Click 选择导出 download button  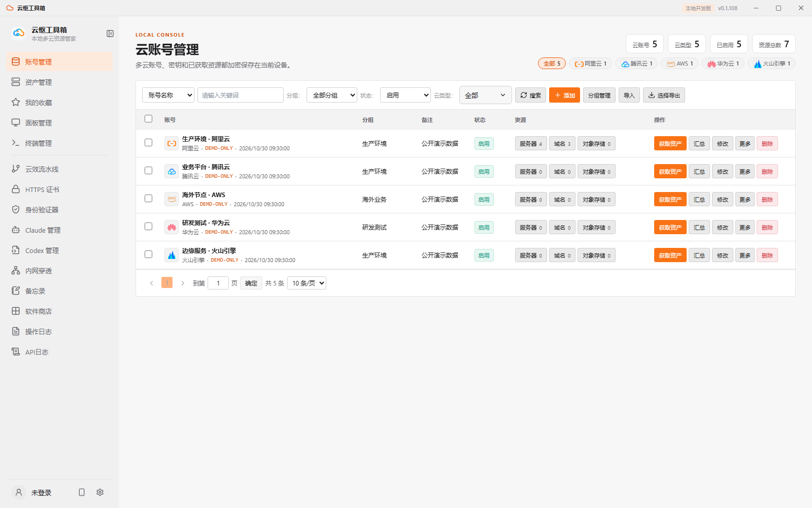point(664,95)
